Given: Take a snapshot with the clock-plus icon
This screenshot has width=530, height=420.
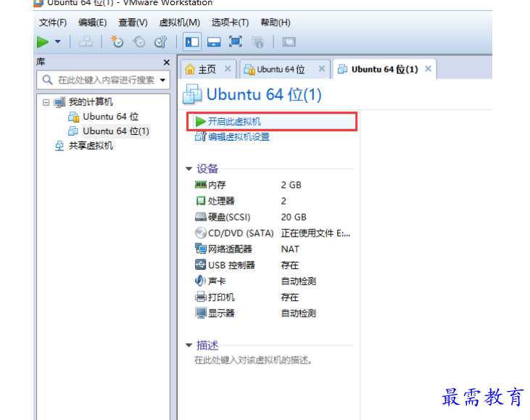Looking at the screenshot, I should [x=117, y=42].
